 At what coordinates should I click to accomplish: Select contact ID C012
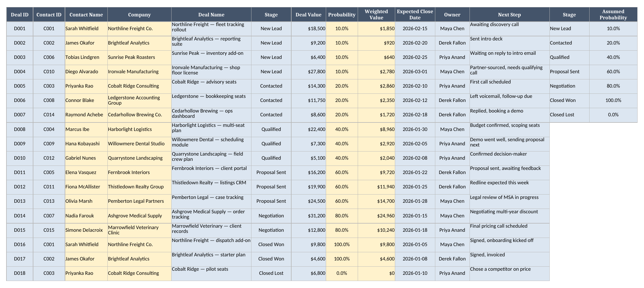point(49,158)
